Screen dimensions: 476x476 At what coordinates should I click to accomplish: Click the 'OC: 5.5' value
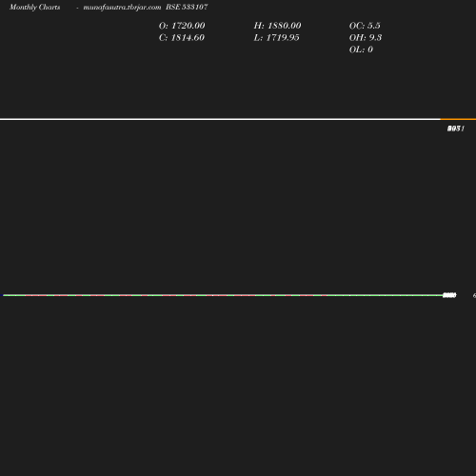pyautogui.click(x=365, y=26)
